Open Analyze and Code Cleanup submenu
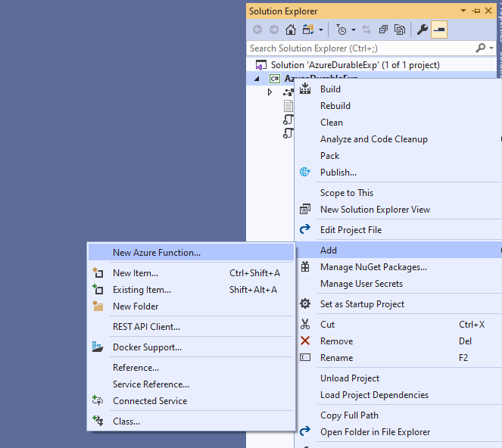Screen dimensions: 502x448 pyautogui.click(x=374, y=139)
